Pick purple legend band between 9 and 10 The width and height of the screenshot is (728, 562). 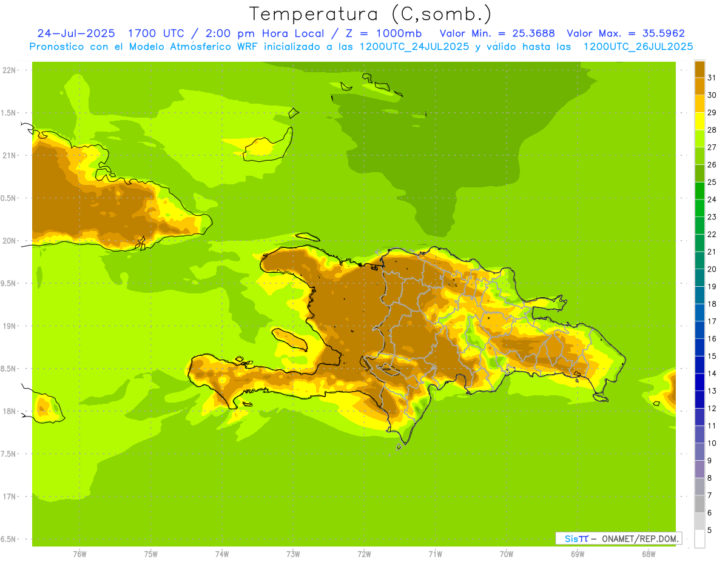[699, 452]
